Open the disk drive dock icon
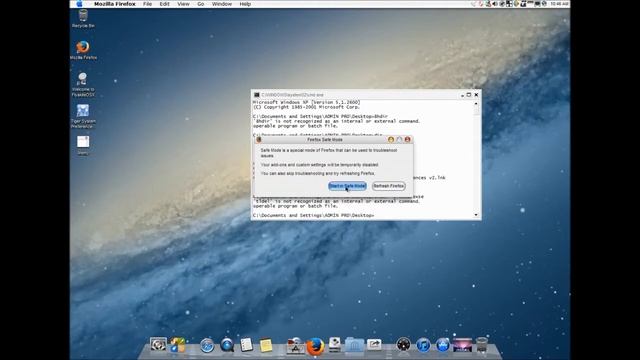This screenshot has width=640, height=360. [335, 345]
